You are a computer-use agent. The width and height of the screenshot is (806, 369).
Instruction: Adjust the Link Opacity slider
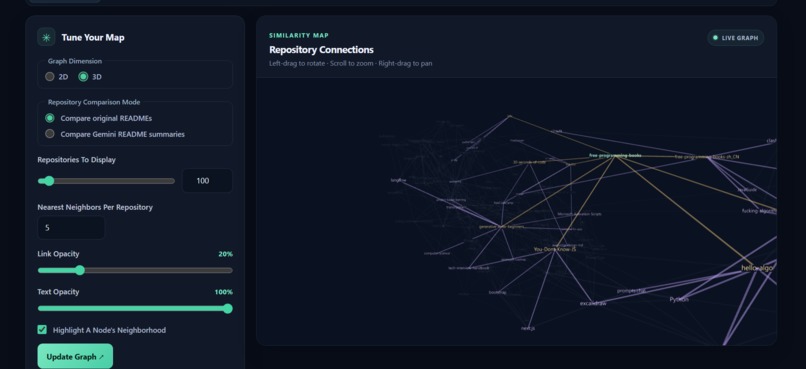click(x=135, y=270)
